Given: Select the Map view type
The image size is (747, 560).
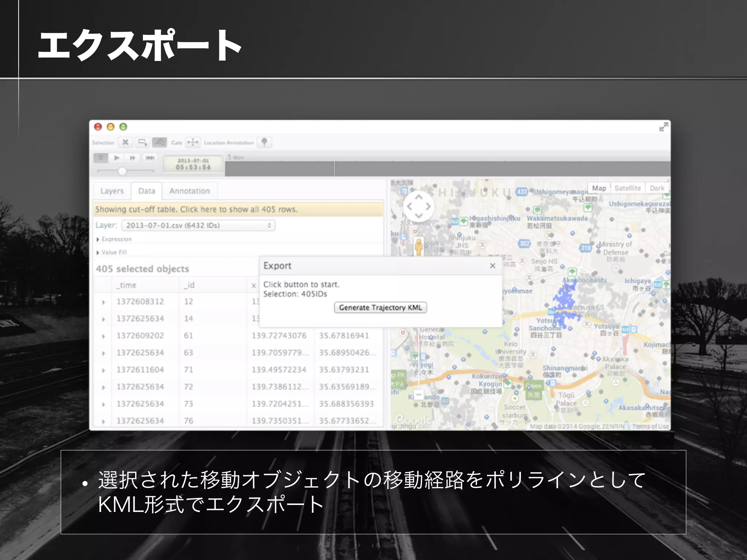Looking at the screenshot, I should 599,188.
